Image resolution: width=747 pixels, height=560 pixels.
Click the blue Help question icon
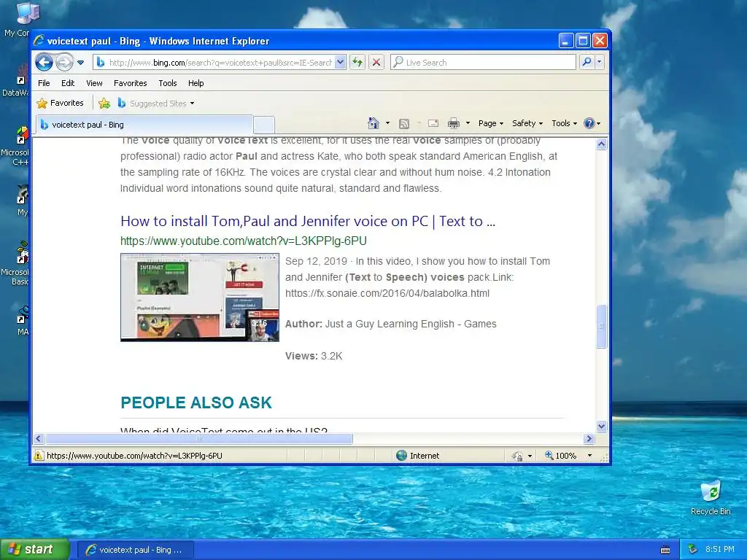(589, 123)
